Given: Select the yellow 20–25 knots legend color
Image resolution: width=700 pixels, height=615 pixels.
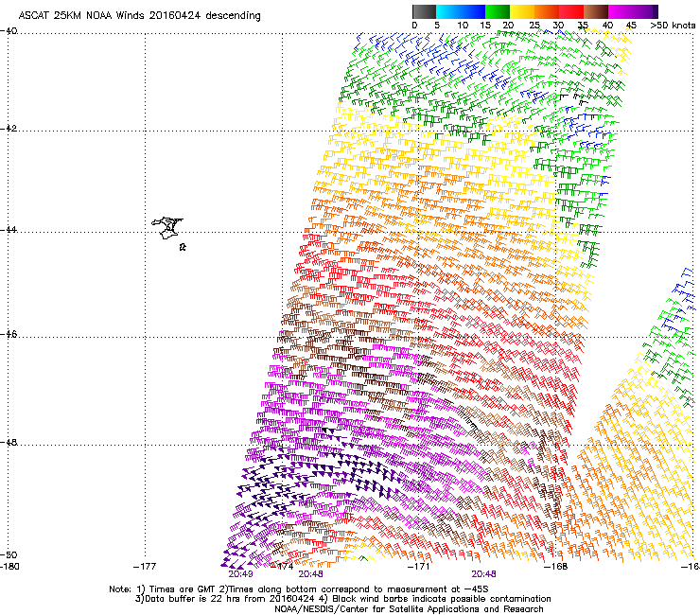Looking at the screenshot, I should coord(522,11).
